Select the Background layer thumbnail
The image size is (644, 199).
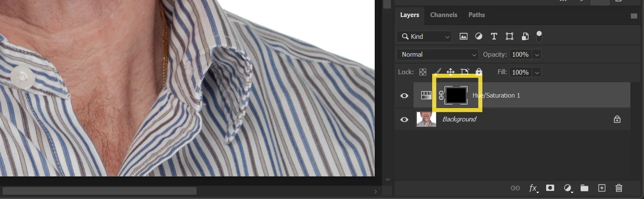(x=426, y=119)
